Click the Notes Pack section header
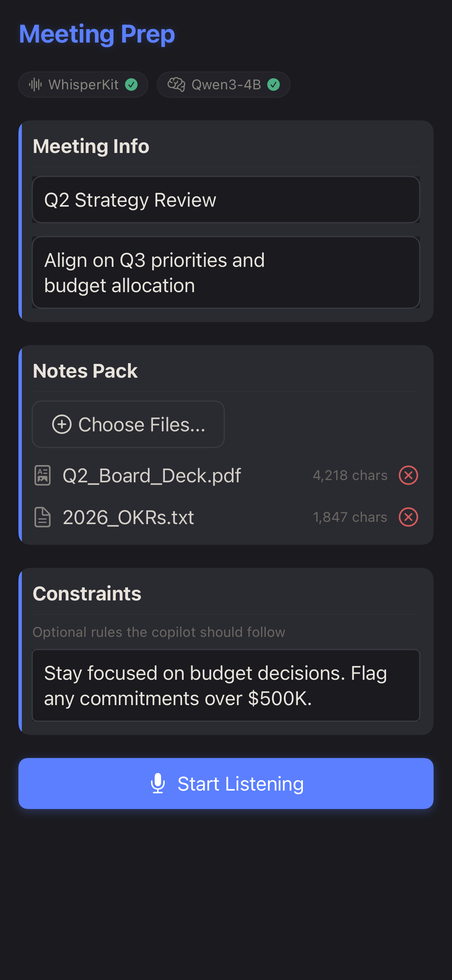Screen dimensions: 452x980 point(85,370)
